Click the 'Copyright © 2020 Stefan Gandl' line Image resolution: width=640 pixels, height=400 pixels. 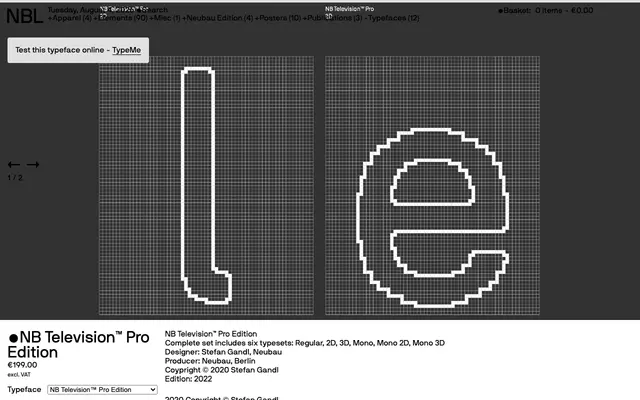(222, 370)
